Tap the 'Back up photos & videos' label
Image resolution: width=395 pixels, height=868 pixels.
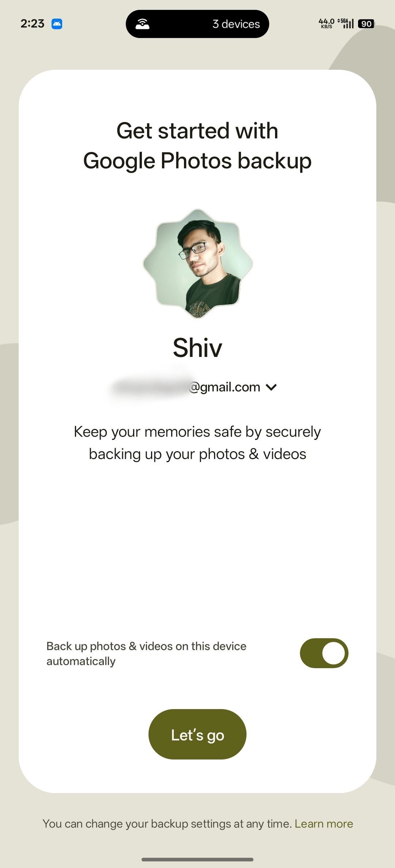pos(146,654)
